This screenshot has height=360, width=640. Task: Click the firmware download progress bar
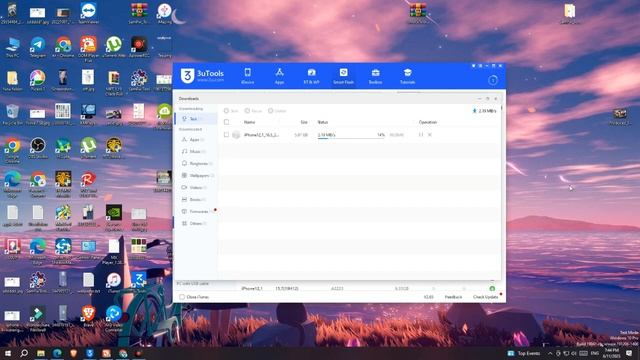[351, 138]
